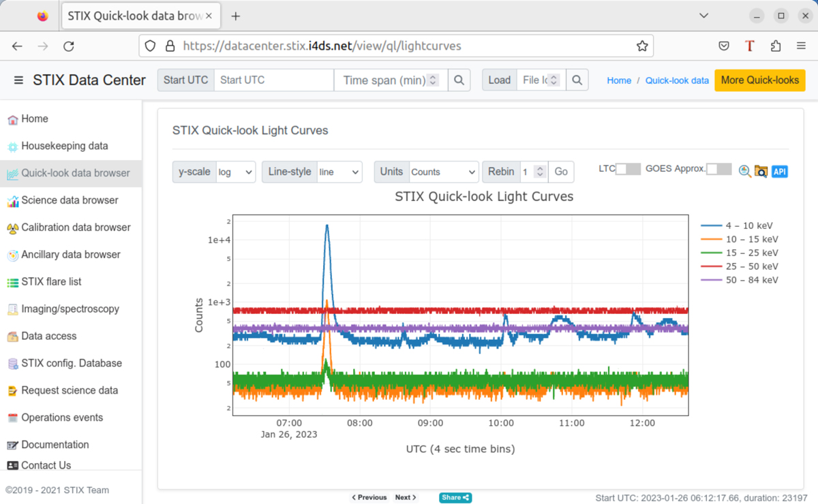Click the folder search icon

[x=761, y=172]
